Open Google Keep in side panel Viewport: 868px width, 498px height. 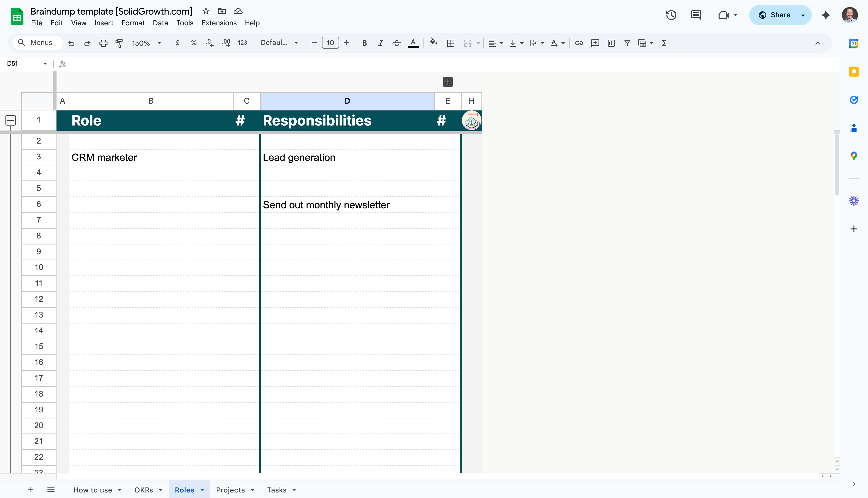(x=854, y=72)
